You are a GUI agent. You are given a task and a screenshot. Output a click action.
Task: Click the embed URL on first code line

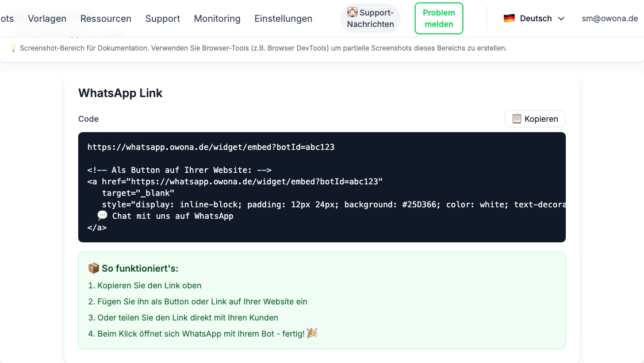(x=211, y=147)
